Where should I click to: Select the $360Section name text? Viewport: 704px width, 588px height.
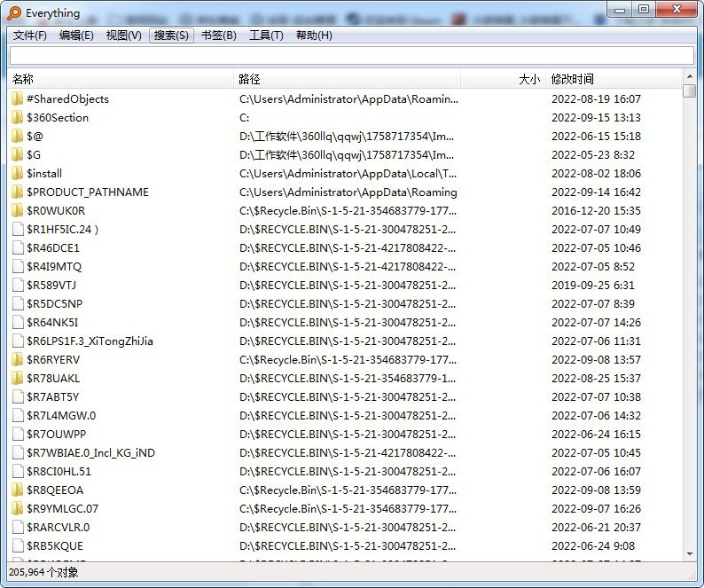58,118
